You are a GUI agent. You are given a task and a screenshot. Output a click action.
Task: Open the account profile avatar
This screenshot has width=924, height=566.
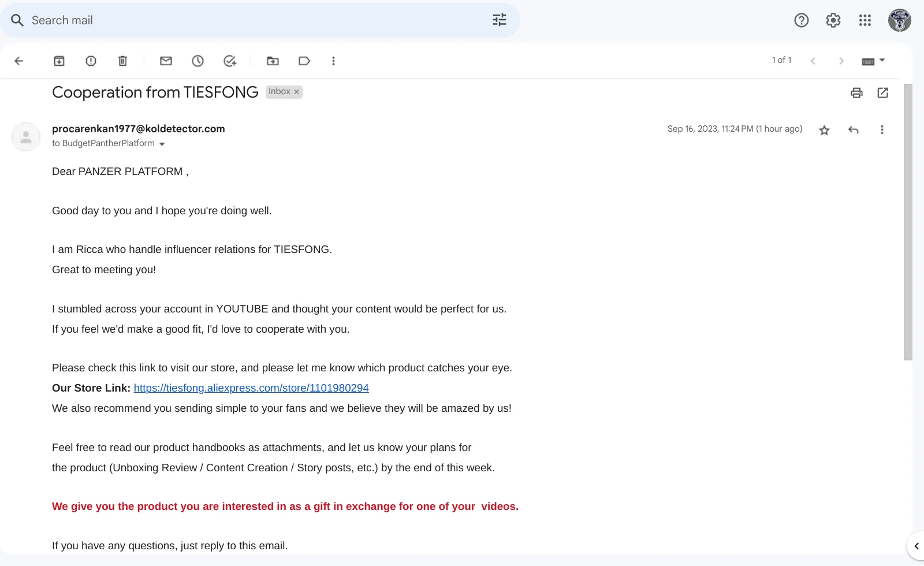click(x=900, y=20)
